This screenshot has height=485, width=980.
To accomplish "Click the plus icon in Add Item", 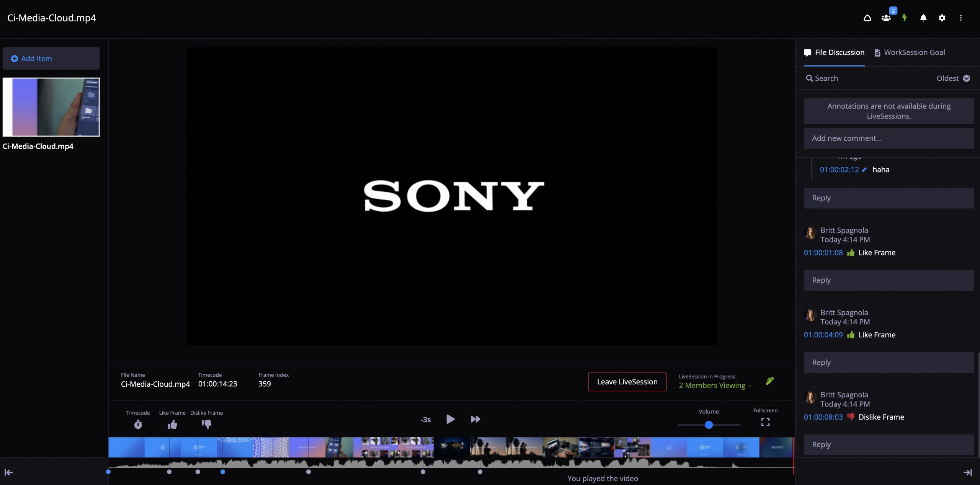I will (x=15, y=59).
